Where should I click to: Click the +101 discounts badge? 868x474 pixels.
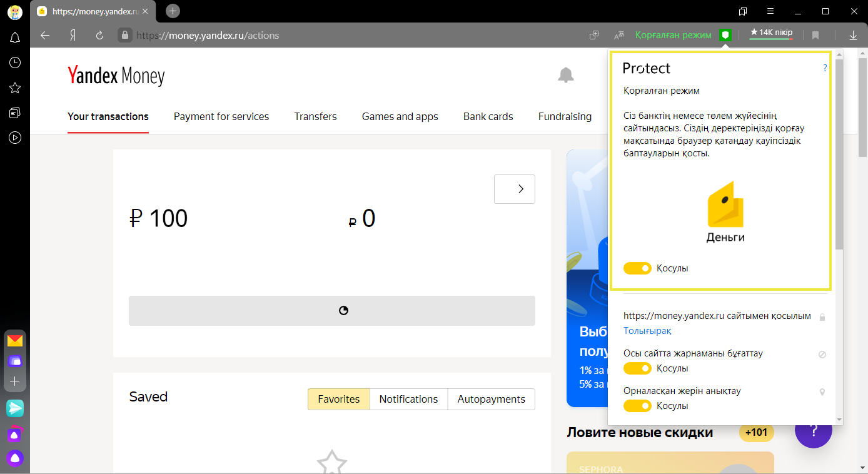tap(757, 432)
